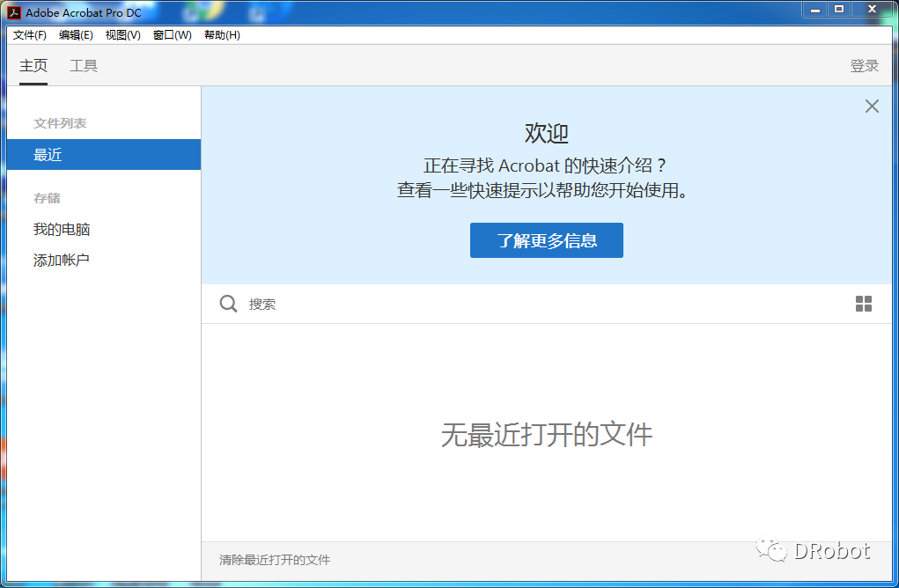Open the 窗口(W) menu
Viewport: 899px width, 588px height.
click(x=172, y=35)
